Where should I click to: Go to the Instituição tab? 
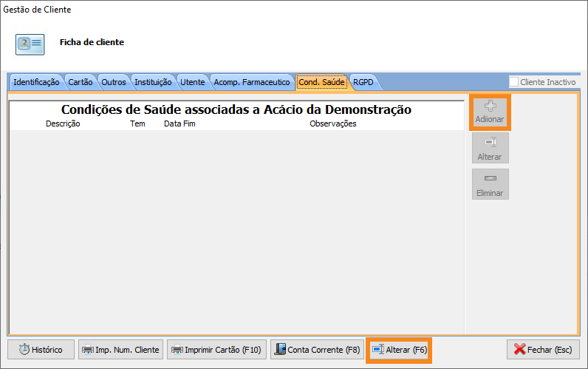[152, 82]
